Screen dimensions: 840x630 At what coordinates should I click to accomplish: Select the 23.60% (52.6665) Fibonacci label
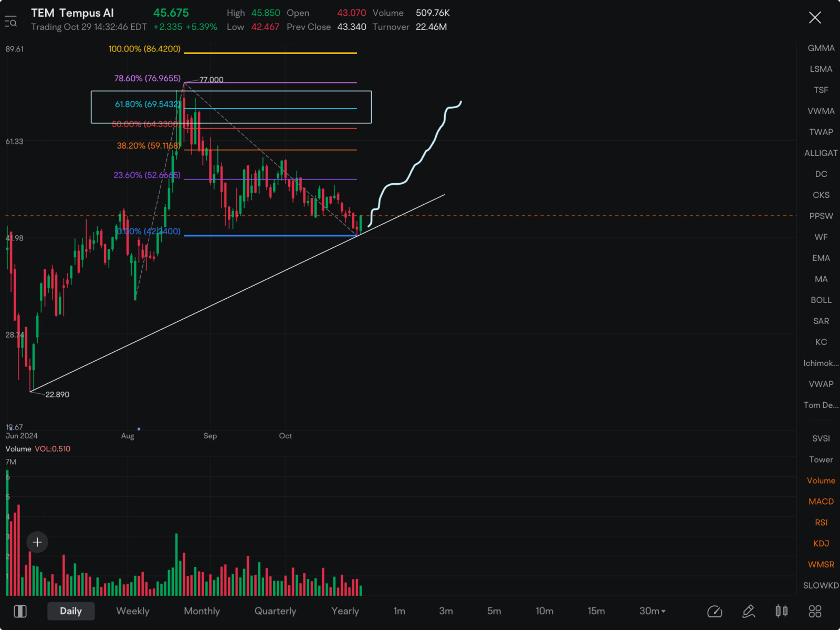(147, 175)
